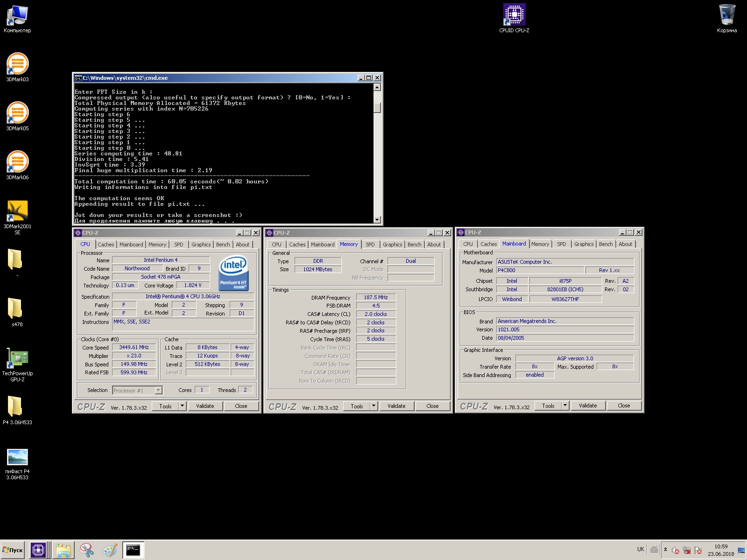747x560 pixels.
Task: Select the cmd.exe taskbar button
Action: point(133,550)
